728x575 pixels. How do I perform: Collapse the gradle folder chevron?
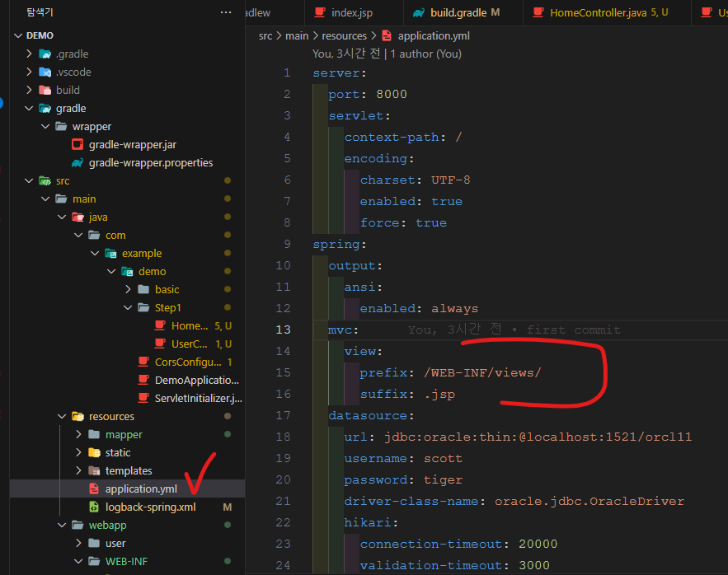[29, 108]
